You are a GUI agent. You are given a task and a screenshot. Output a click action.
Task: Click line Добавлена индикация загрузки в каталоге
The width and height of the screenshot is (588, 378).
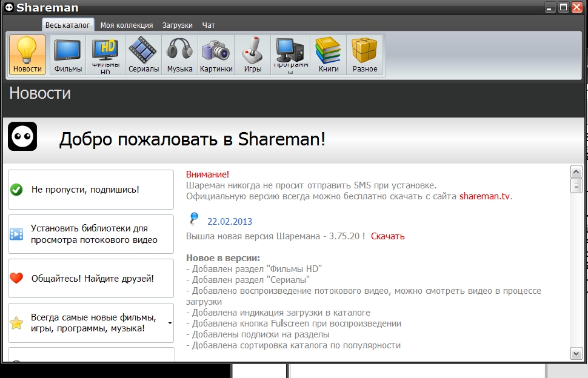click(x=278, y=313)
